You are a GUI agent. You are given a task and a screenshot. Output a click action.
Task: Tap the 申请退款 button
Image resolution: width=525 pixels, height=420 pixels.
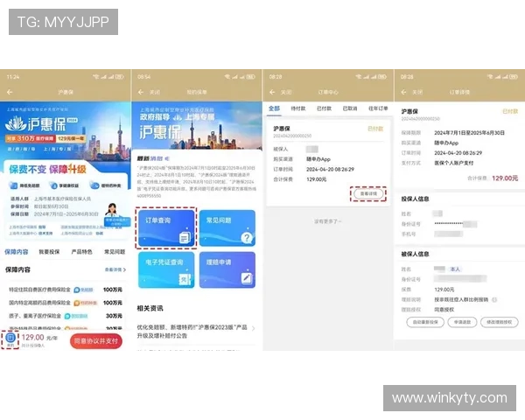click(x=462, y=322)
